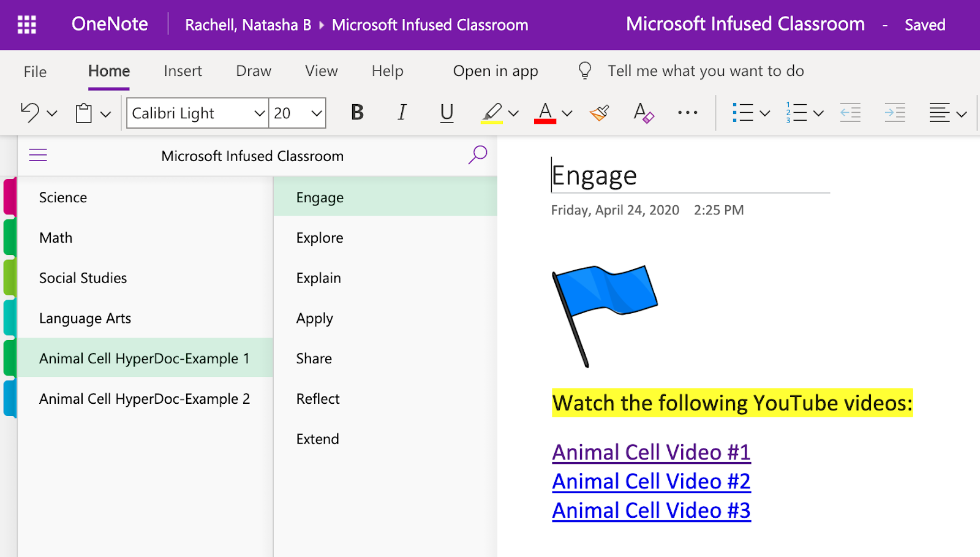
Task: Select the Science section
Action: coord(145,197)
